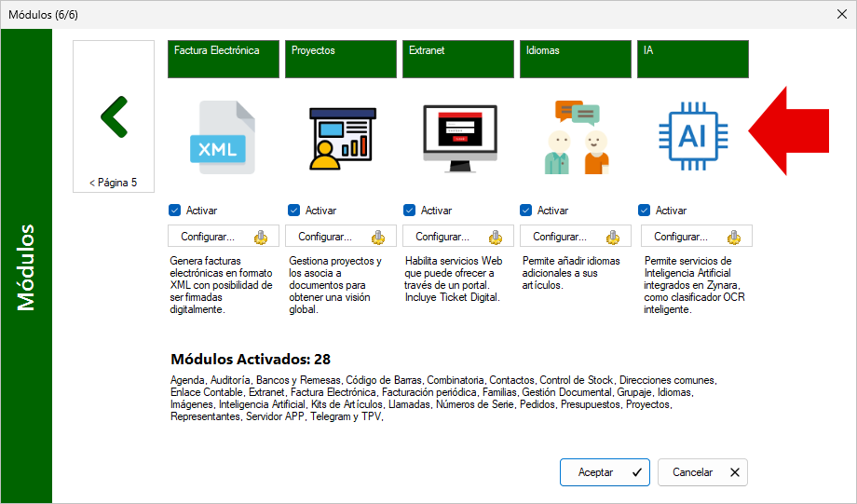Uncheck Activar for Factura Electrónica
857x504 pixels.
coord(175,211)
